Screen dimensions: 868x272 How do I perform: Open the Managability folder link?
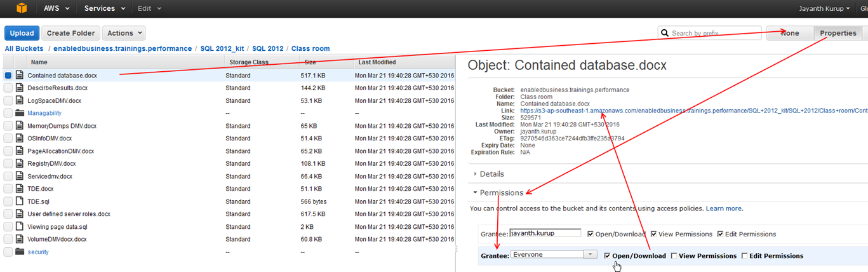pos(44,113)
